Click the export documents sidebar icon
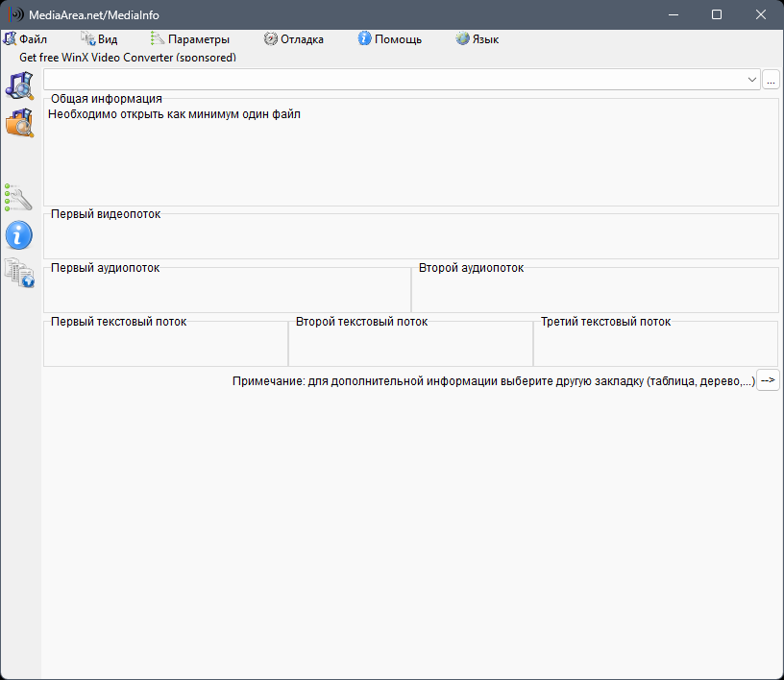Viewport: 784px width, 680px height. tap(19, 273)
